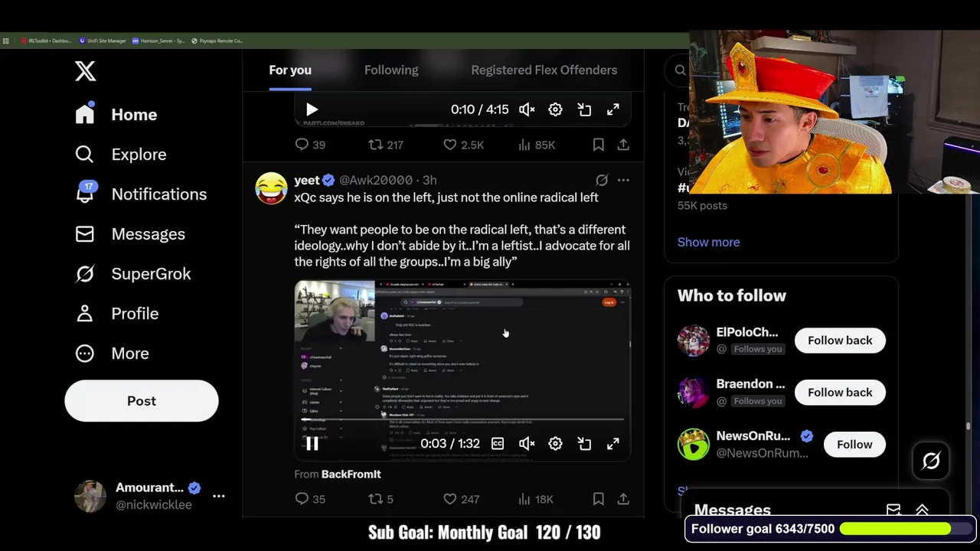This screenshot has width=980, height=551.
Task: Pause the xQc video
Action: click(312, 443)
